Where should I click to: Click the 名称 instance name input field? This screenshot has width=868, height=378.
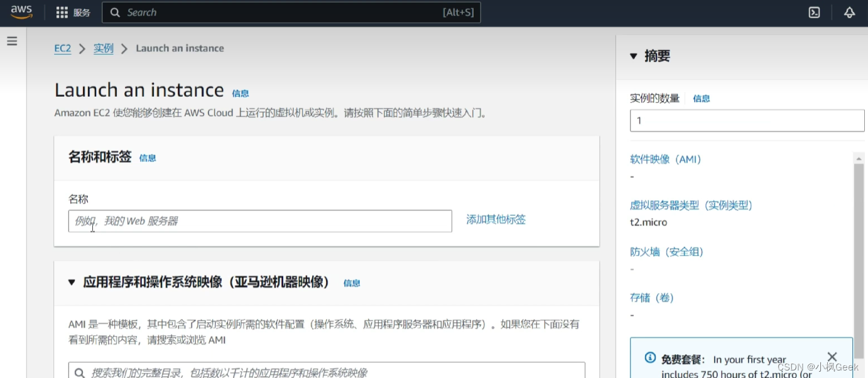click(x=259, y=220)
